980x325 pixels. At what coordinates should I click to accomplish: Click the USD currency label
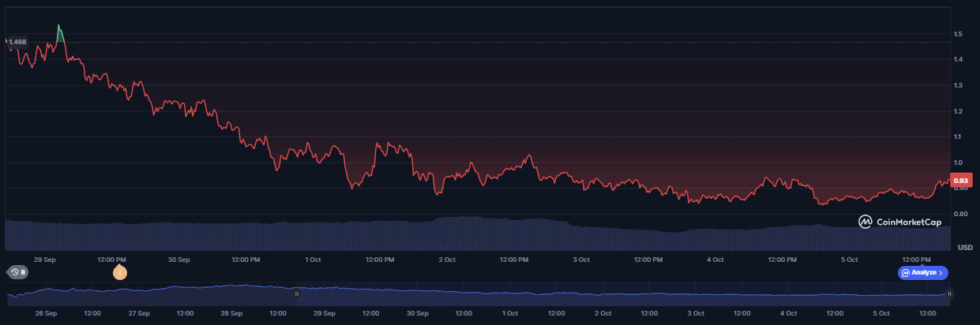click(x=964, y=248)
